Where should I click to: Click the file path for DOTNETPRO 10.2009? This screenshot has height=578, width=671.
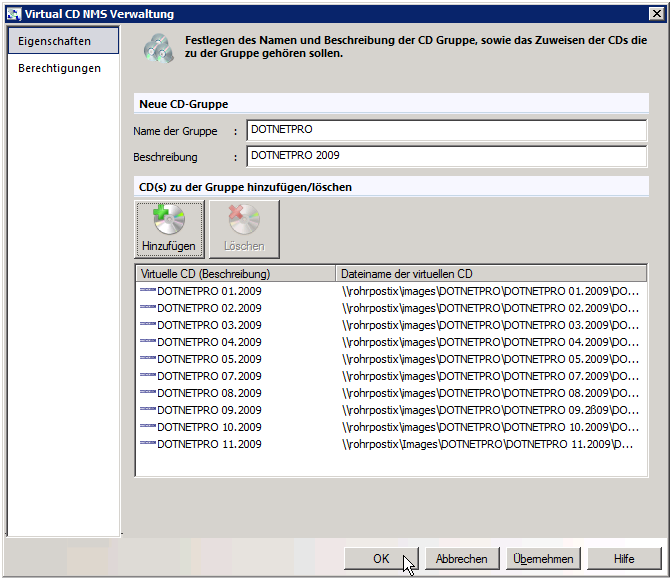point(490,427)
